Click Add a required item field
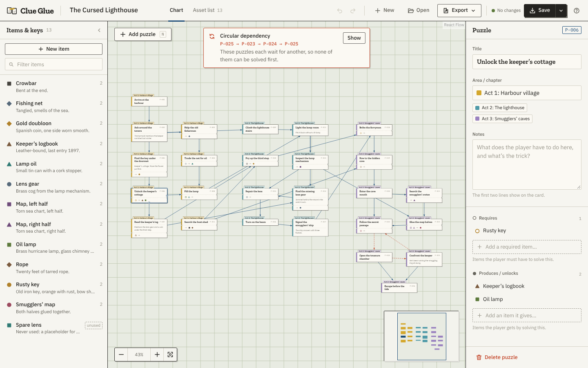The image size is (588, 368). (527, 247)
